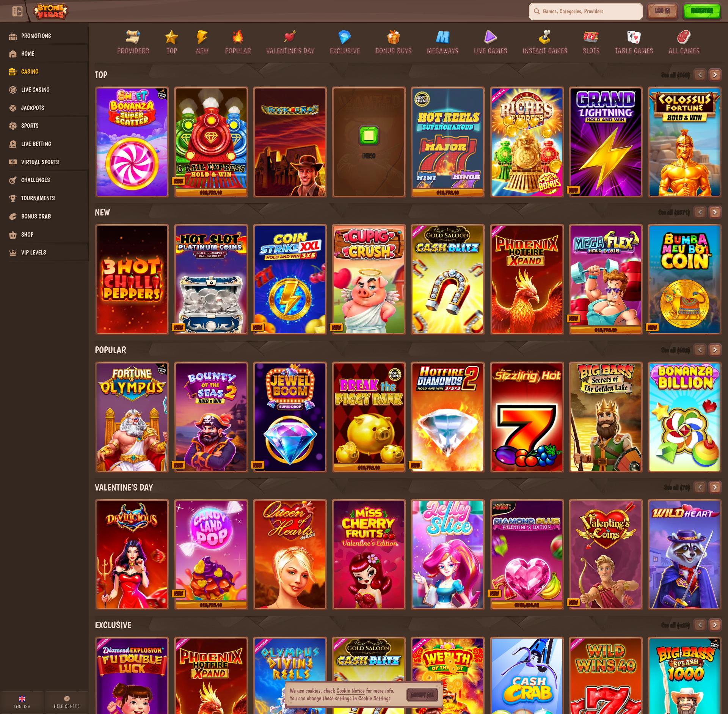Click the games search field
This screenshot has height=714, width=728.
click(x=586, y=11)
